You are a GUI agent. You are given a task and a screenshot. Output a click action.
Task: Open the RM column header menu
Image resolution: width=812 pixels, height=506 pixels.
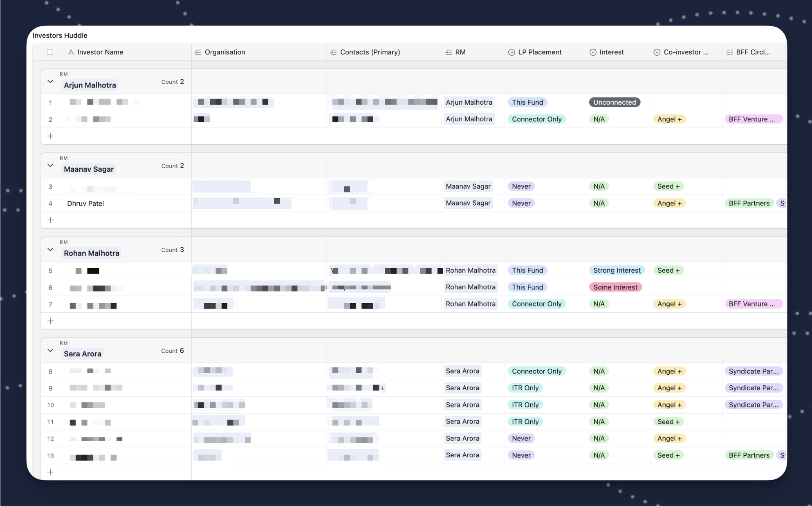pyautogui.click(x=460, y=52)
